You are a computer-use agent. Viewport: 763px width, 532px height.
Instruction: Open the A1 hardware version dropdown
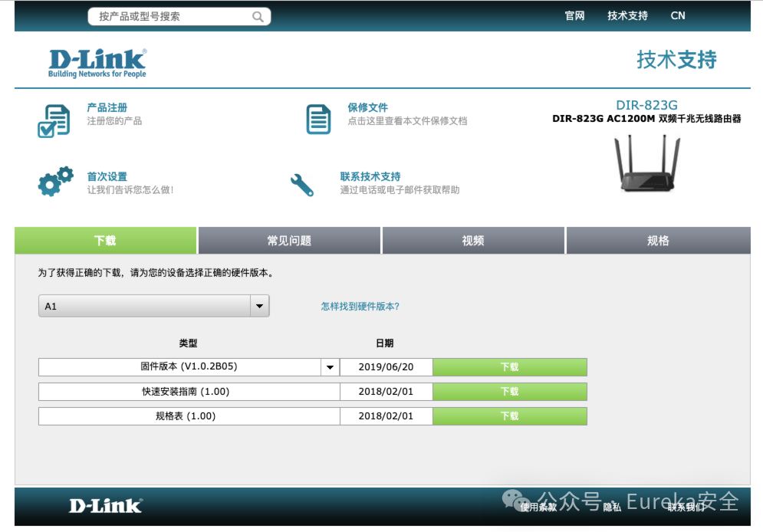(154, 306)
